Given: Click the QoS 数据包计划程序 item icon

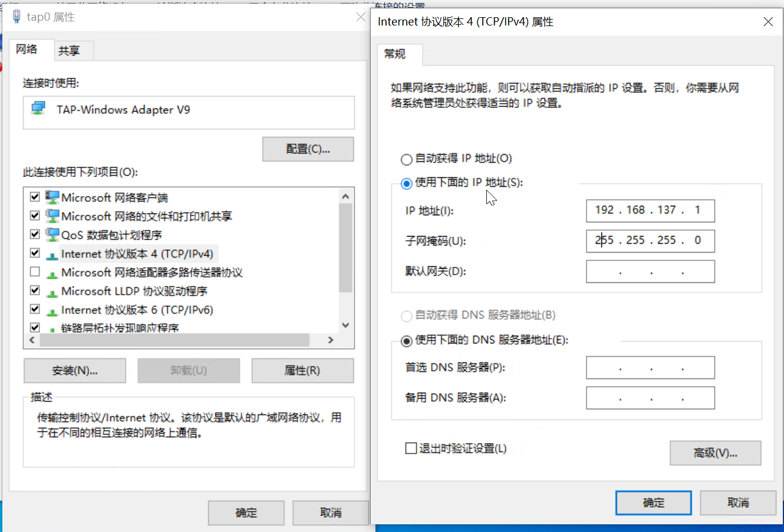Looking at the screenshot, I should (52, 235).
